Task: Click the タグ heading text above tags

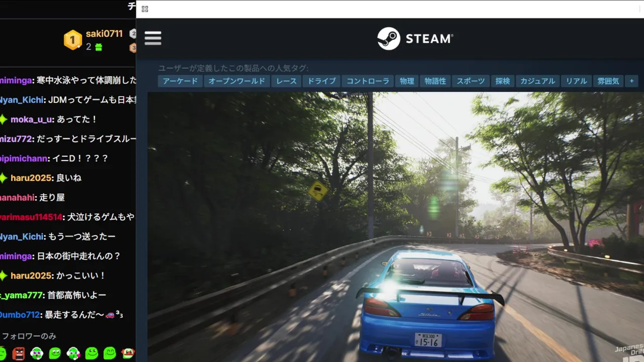Action: click(233, 68)
